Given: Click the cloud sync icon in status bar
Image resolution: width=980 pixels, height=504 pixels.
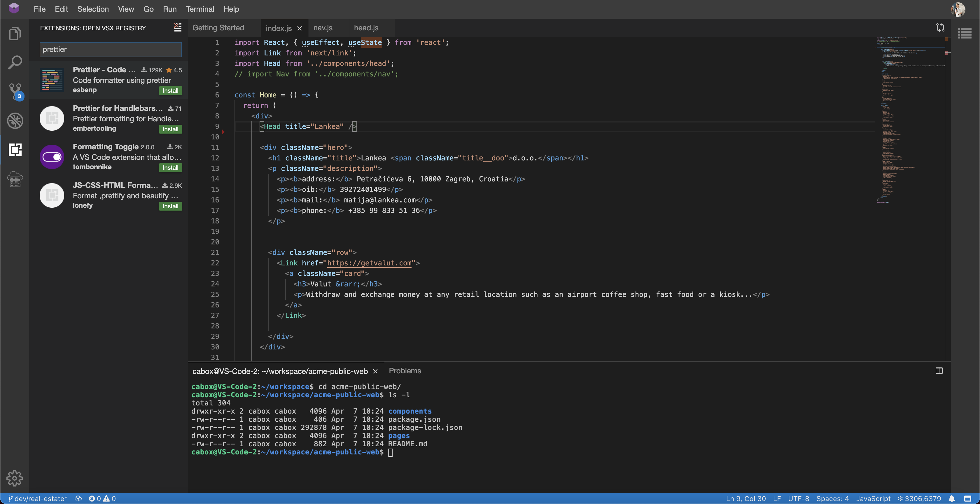Looking at the screenshot, I should point(78,499).
